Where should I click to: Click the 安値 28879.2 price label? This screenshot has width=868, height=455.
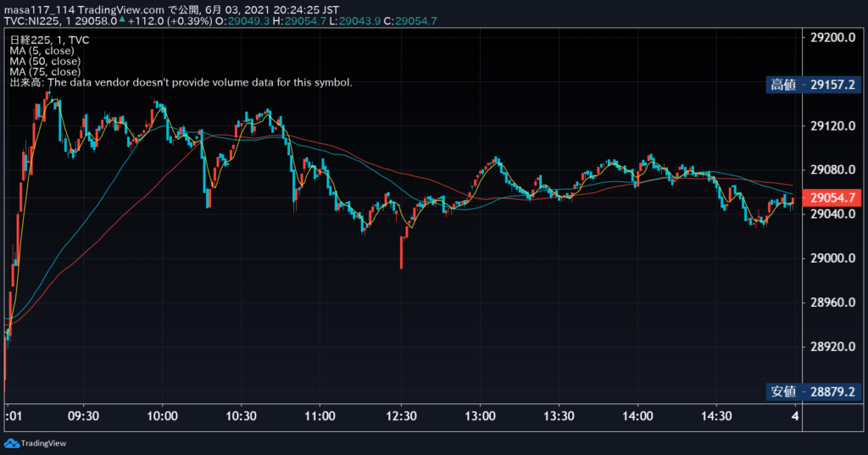point(813,392)
